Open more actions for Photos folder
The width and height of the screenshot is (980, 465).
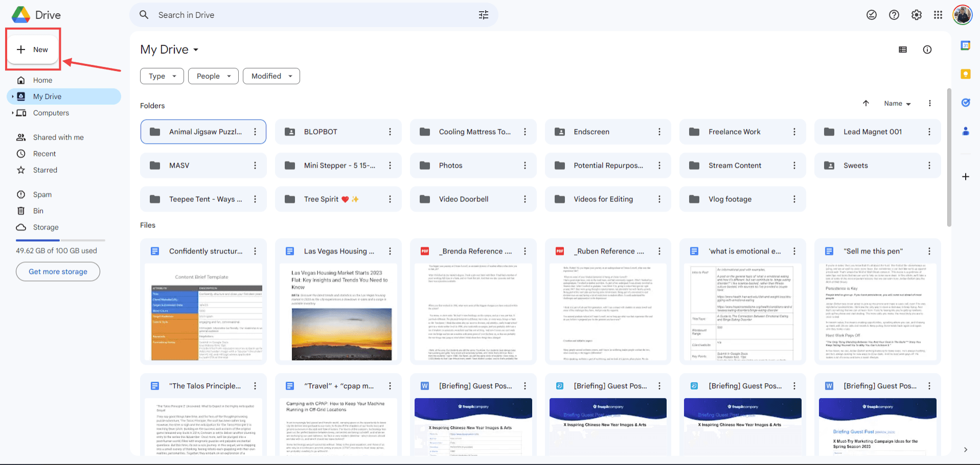tap(525, 166)
